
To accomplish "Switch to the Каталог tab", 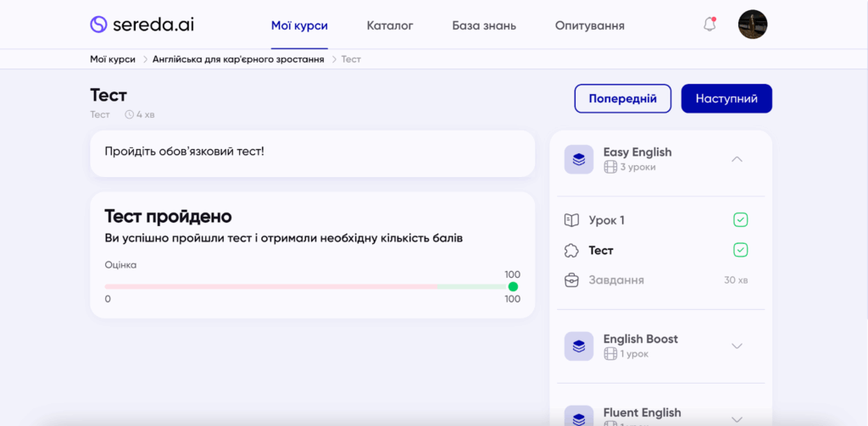I will coord(390,25).
